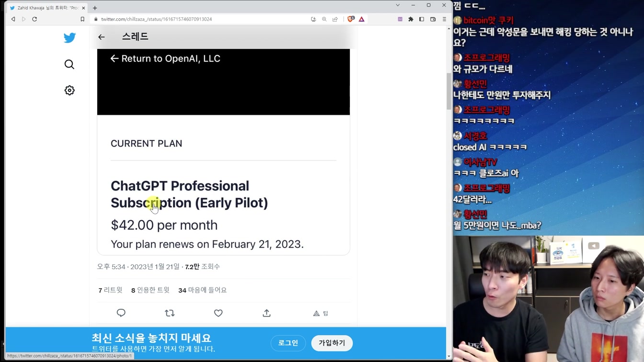
Task: Click the twitter.com address bar URL
Action: pos(156,19)
